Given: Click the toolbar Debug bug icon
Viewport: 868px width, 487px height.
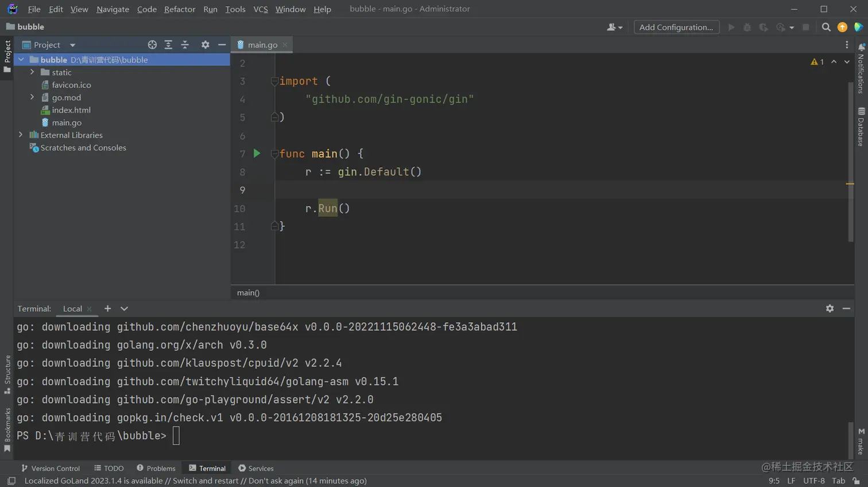Looking at the screenshot, I should pos(747,27).
